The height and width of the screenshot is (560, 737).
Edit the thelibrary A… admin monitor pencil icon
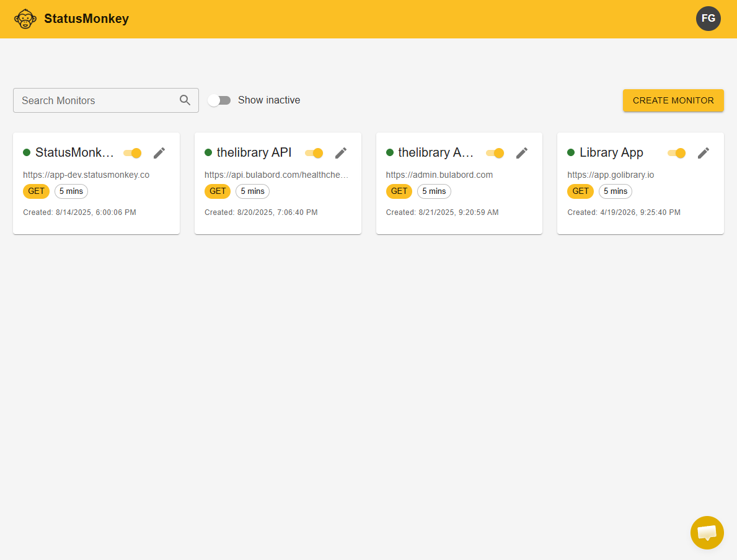tap(522, 153)
